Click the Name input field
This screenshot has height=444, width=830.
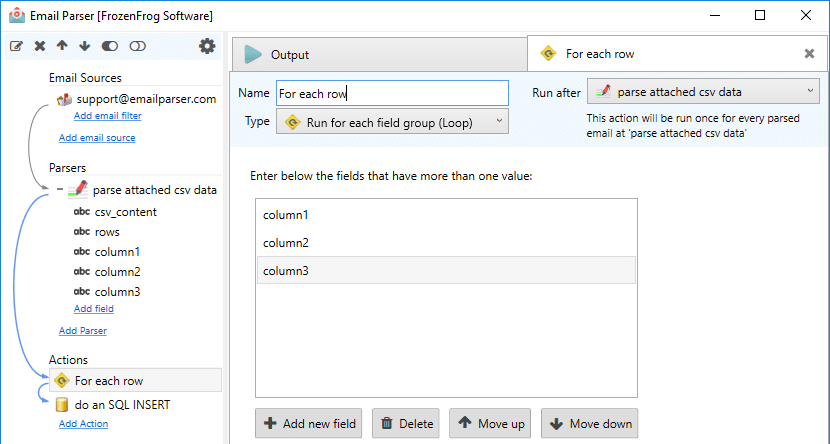click(392, 93)
